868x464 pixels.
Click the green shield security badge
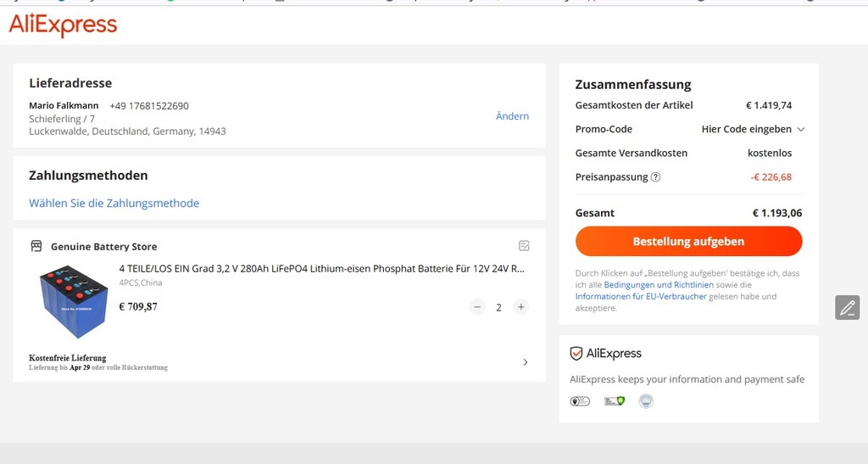(x=615, y=401)
